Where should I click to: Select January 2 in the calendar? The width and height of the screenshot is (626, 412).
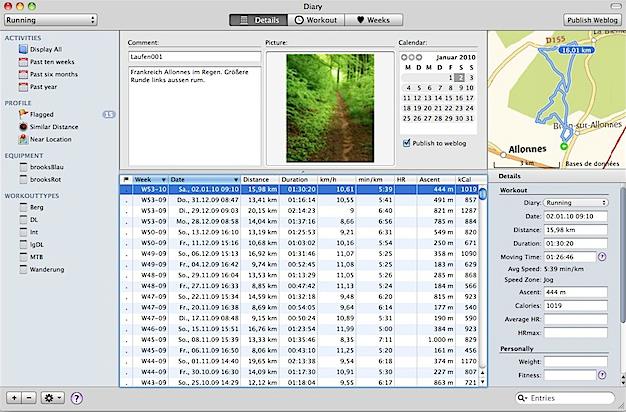click(x=460, y=77)
